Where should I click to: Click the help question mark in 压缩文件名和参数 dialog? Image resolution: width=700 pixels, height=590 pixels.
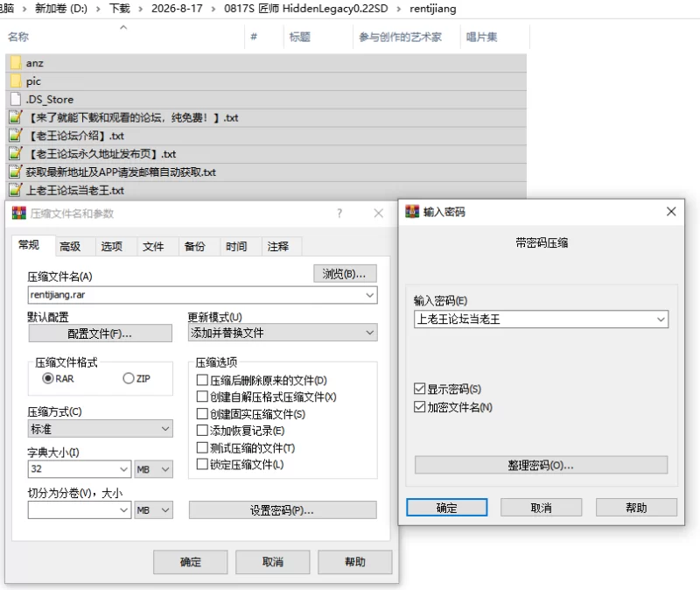point(339,213)
